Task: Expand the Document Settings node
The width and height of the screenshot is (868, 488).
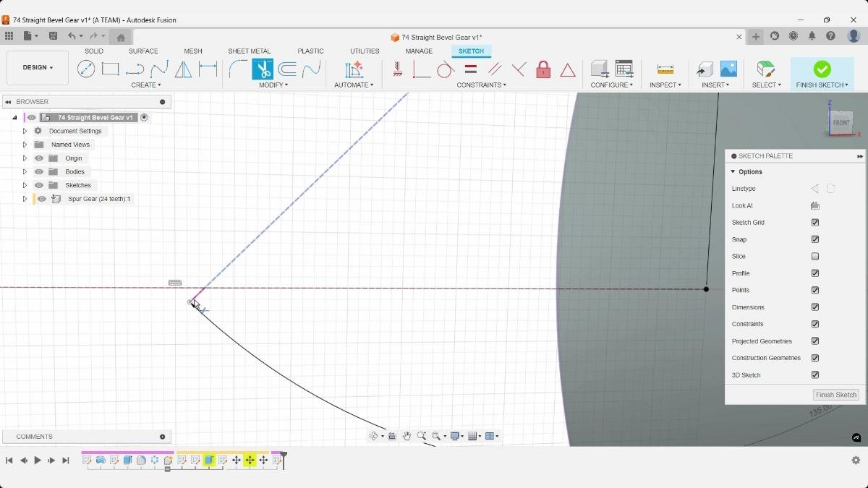Action: [x=25, y=131]
